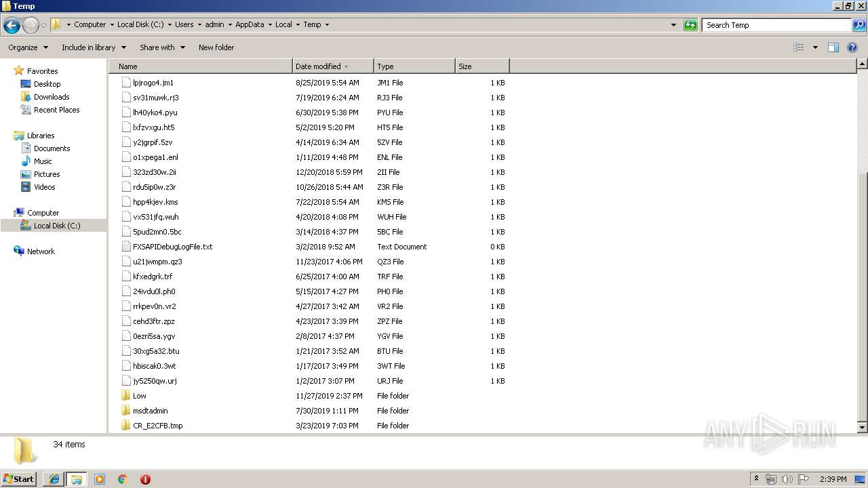Open address bar history dropdown
This screenshot has height=488, width=868.
(x=673, y=25)
